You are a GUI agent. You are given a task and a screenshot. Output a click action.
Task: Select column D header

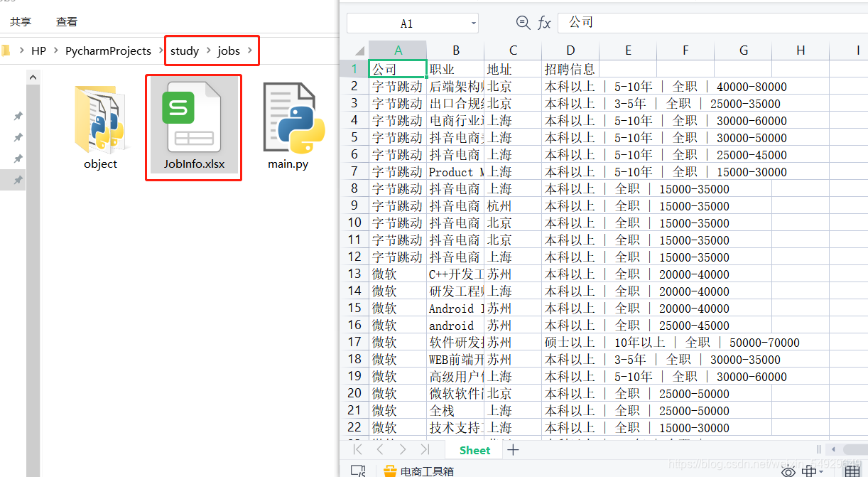coord(570,50)
